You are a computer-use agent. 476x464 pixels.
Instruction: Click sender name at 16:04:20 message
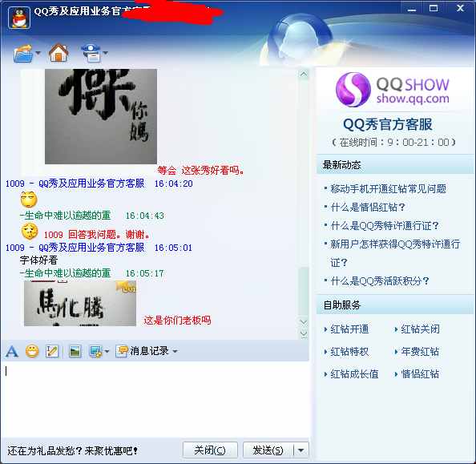click(x=75, y=184)
